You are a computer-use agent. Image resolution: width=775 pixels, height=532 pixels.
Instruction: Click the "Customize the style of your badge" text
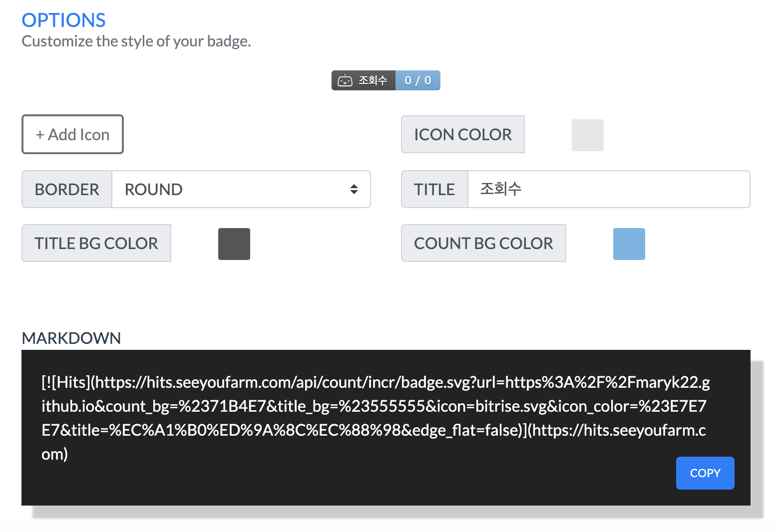pos(136,41)
